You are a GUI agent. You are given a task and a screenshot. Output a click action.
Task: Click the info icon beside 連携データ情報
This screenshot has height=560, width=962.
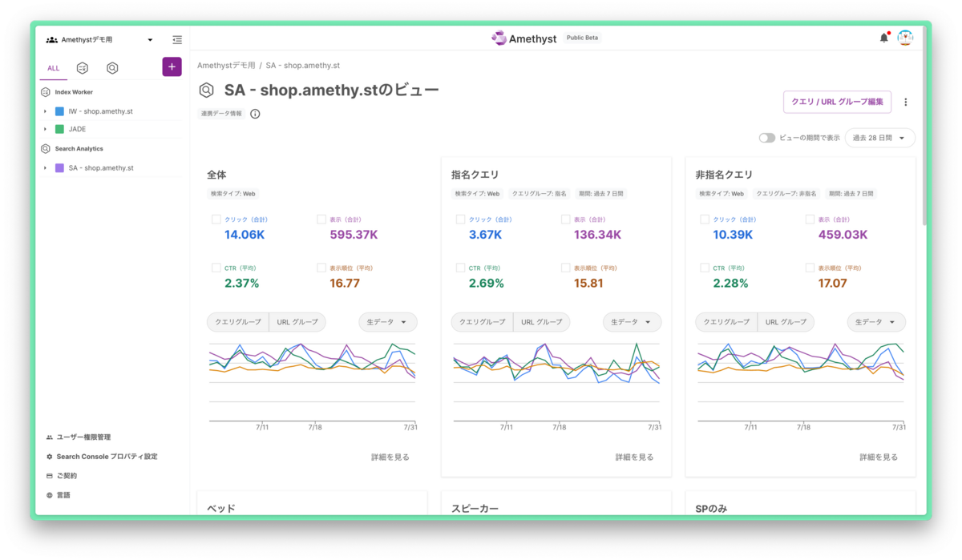pyautogui.click(x=255, y=114)
